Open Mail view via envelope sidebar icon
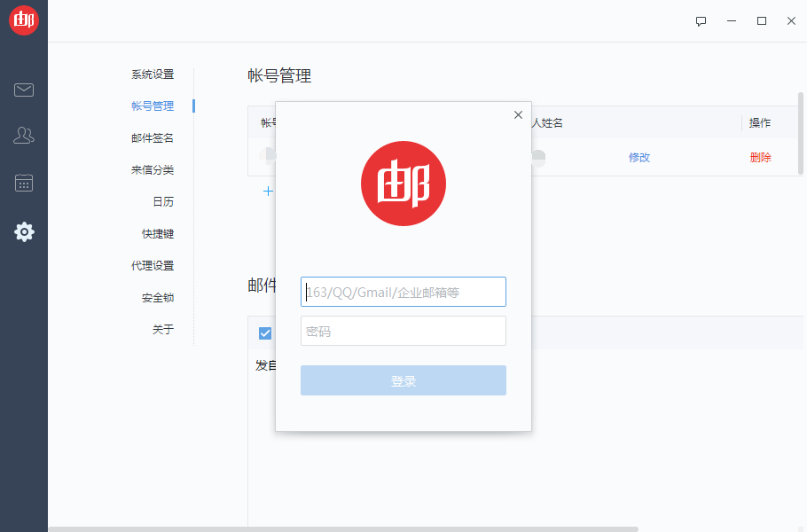The height and width of the screenshot is (532, 807). [24, 90]
